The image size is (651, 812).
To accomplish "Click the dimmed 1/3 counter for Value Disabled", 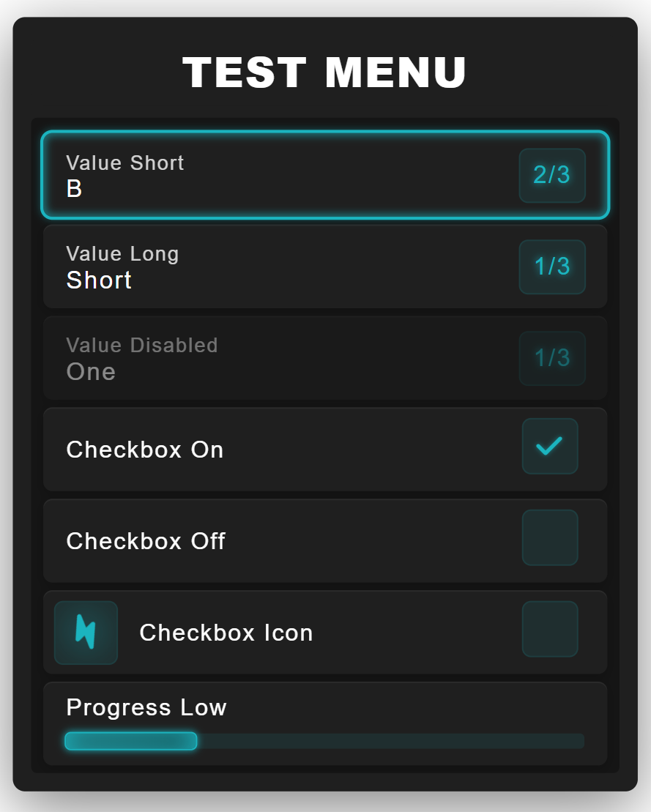I will [x=552, y=359].
